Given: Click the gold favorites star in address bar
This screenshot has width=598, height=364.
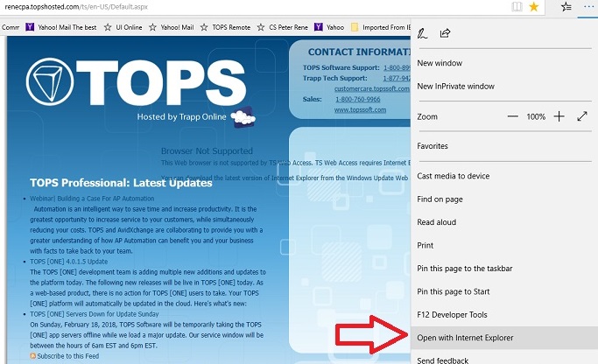Looking at the screenshot, I should tap(534, 6).
